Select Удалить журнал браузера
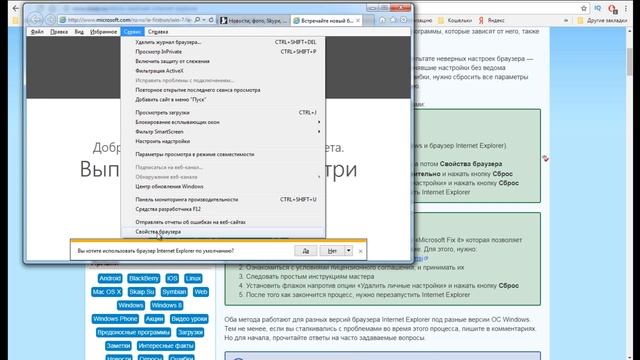This screenshot has height=360, width=640. (223, 42)
